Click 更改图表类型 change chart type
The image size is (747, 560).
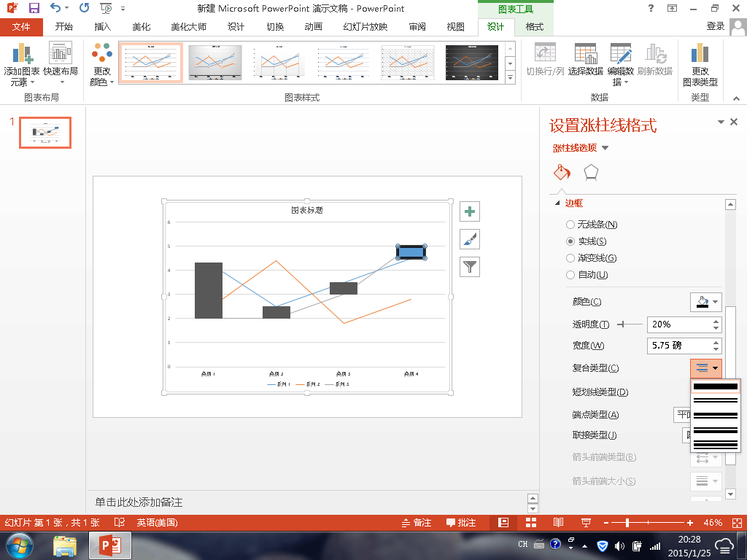tap(700, 65)
